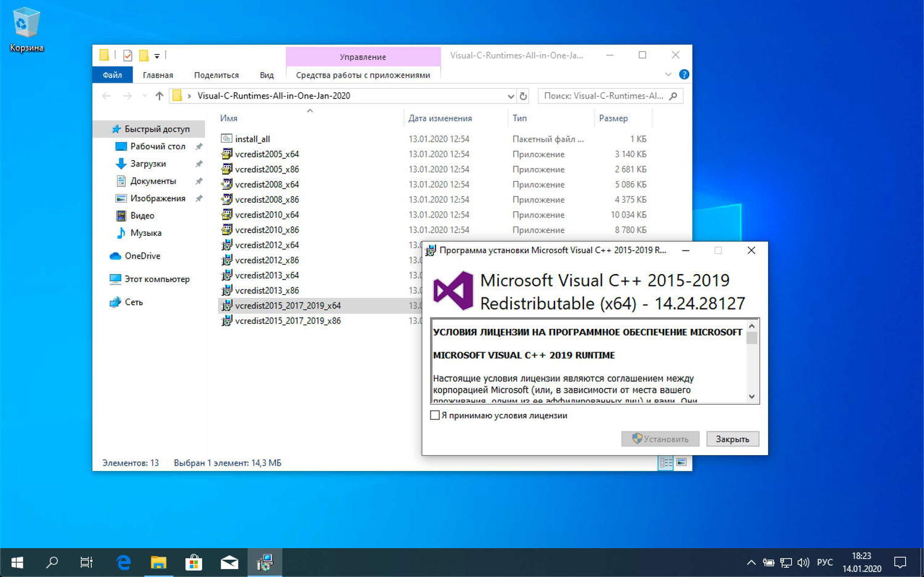Viewport: 924px width, 577px height.
Task: Open Task View from the taskbar
Action: [87, 562]
